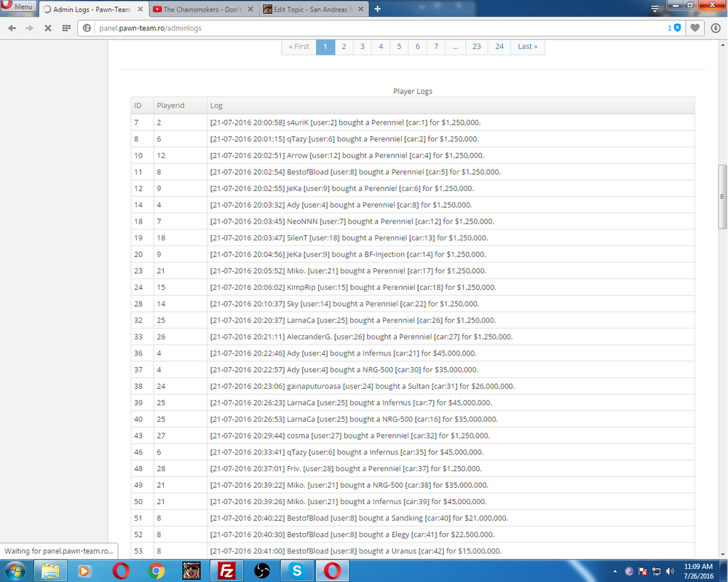Image resolution: width=728 pixels, height=582 pixels.
Task: Open the taskbar clock showing 11:09 AM
Action: click(698, 571)
